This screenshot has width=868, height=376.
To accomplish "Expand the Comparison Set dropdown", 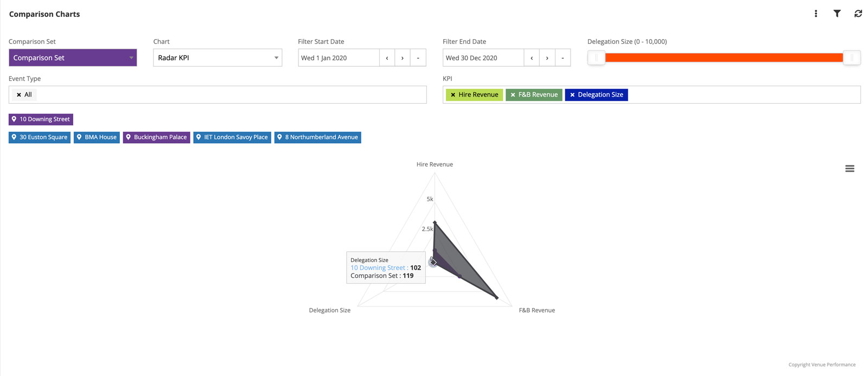I will point(73,58).
